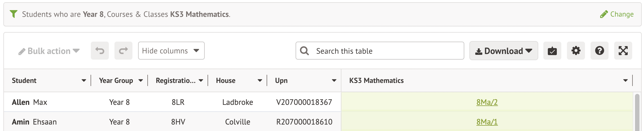
Task: Click Change to edit filter
Action: [x=617, y=14]
